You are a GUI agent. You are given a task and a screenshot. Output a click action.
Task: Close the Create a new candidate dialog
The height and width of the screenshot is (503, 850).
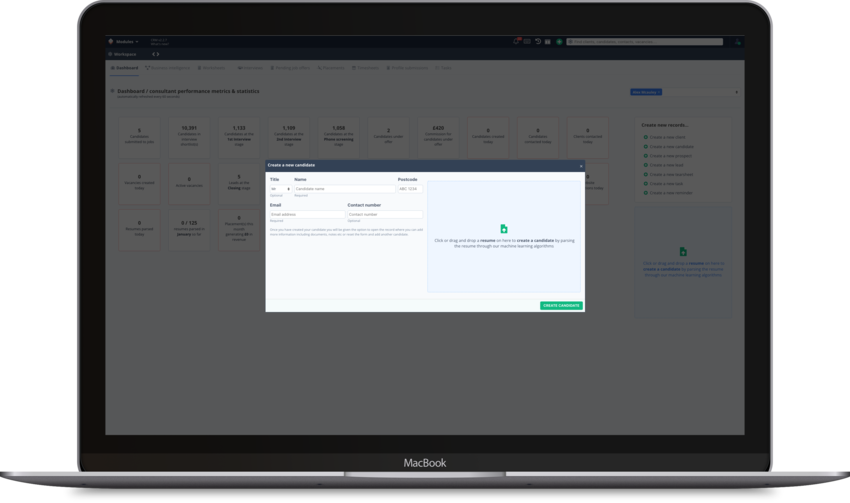coord(581,166)
